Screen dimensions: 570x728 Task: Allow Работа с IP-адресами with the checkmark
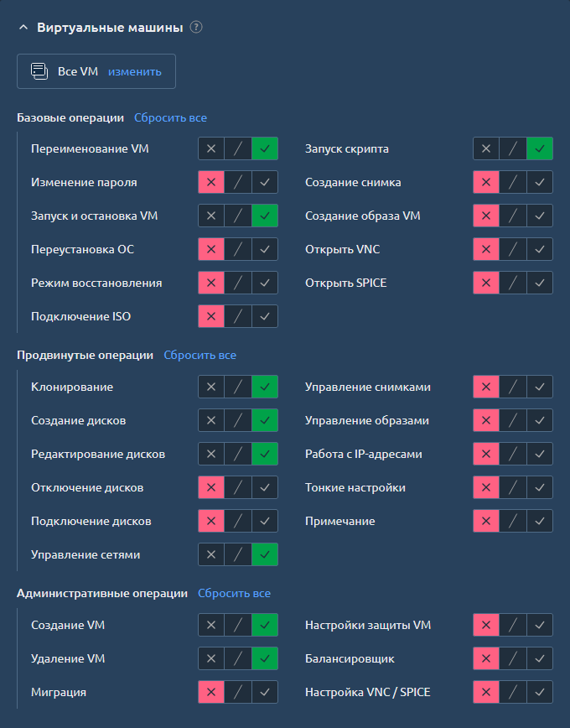[x=539, y=454]
